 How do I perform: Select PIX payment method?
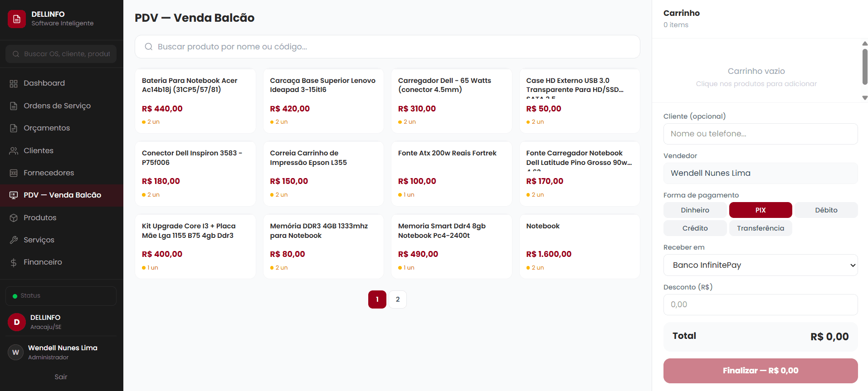(x=761, y=210)
